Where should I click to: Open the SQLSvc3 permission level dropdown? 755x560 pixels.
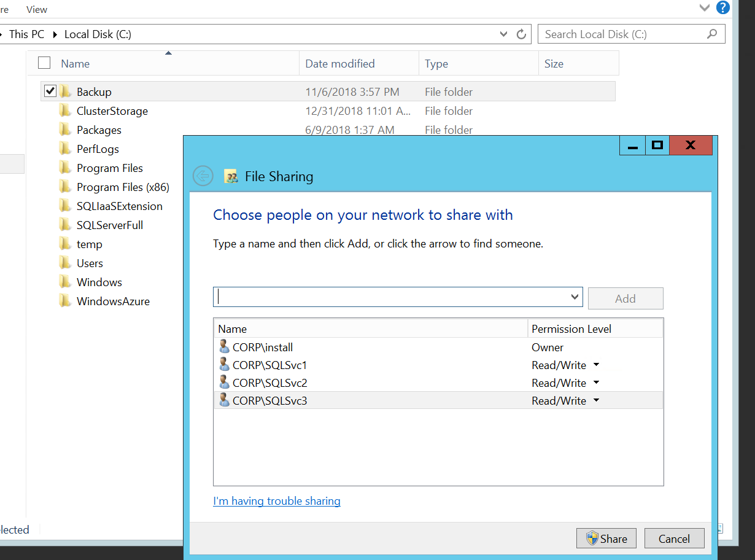596,401
